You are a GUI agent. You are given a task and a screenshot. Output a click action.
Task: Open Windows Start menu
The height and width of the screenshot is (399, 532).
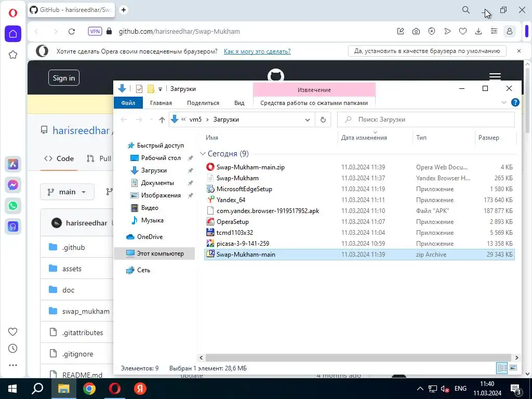pos(12,389)
